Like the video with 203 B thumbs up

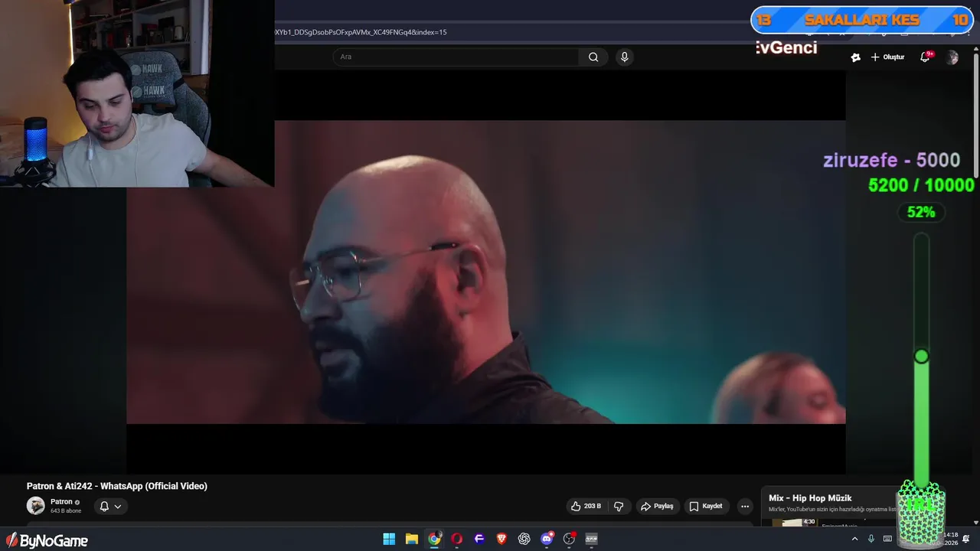[586, 506]
